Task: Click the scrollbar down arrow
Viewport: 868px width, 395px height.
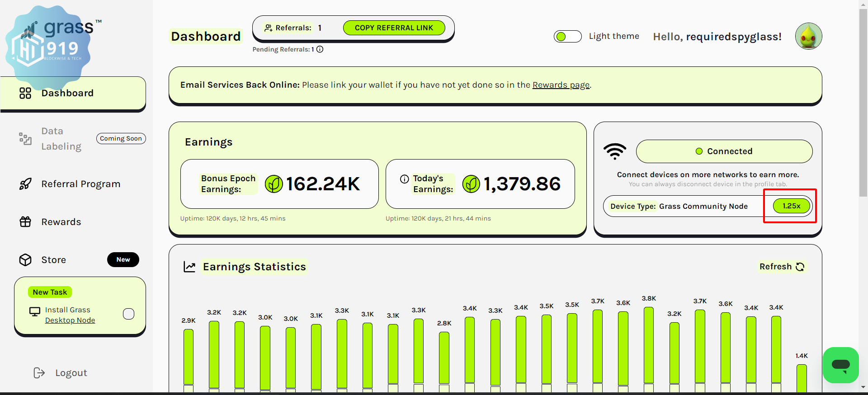Action: pyautogui.click(x=863, y=387)
